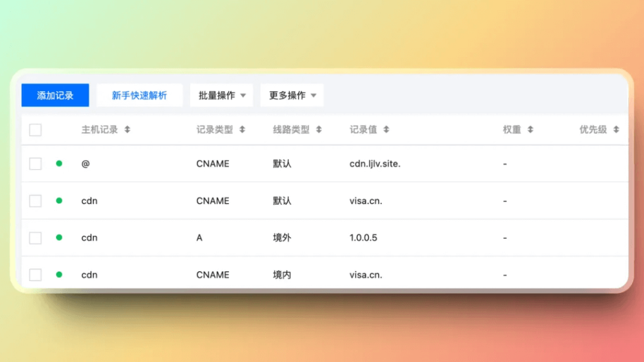Click green status dot of @ record
644x362 pixels.
(x=59, y=163)
